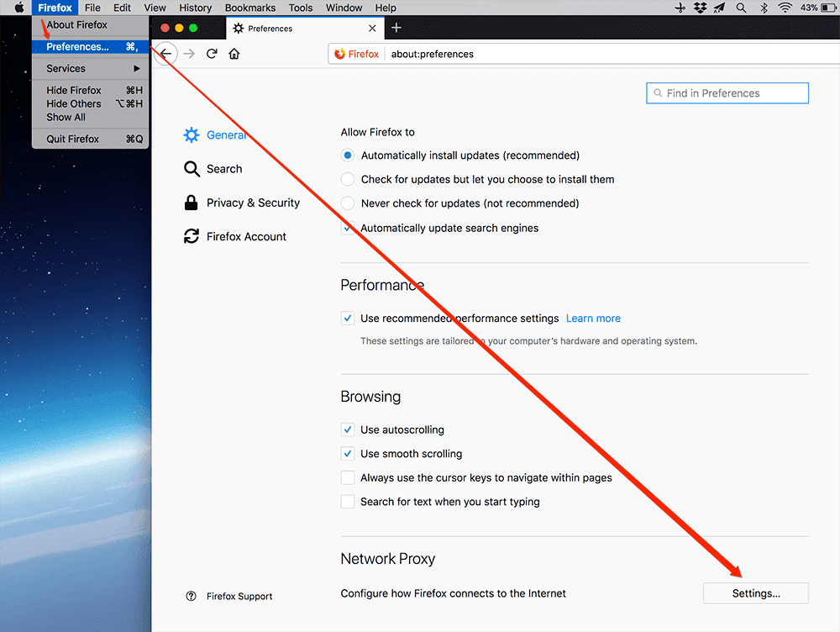This screenshot has height=632, width=840.
Task: Open the performance Learn more link
Action: pos(593,319)
